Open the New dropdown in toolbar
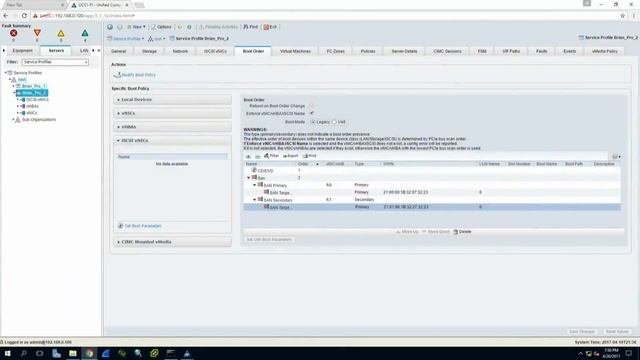 pyautogui.click(x=136, y=27)
